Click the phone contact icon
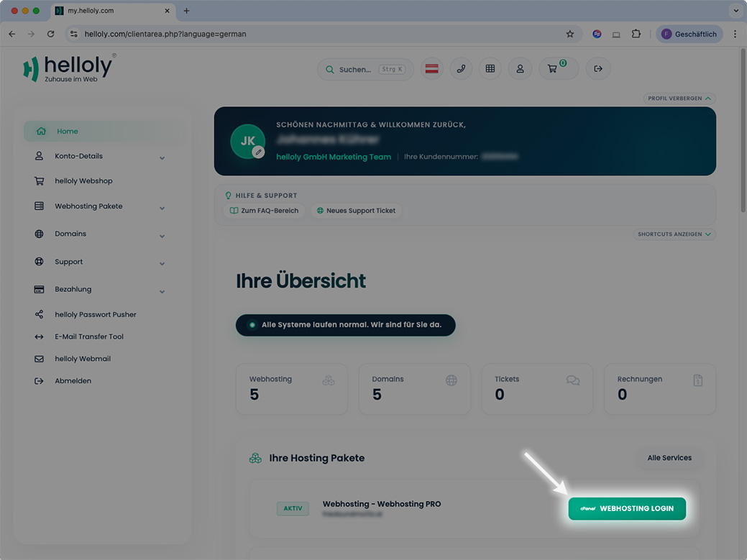The width and height of the screenshot is (747, 560). 461,68
